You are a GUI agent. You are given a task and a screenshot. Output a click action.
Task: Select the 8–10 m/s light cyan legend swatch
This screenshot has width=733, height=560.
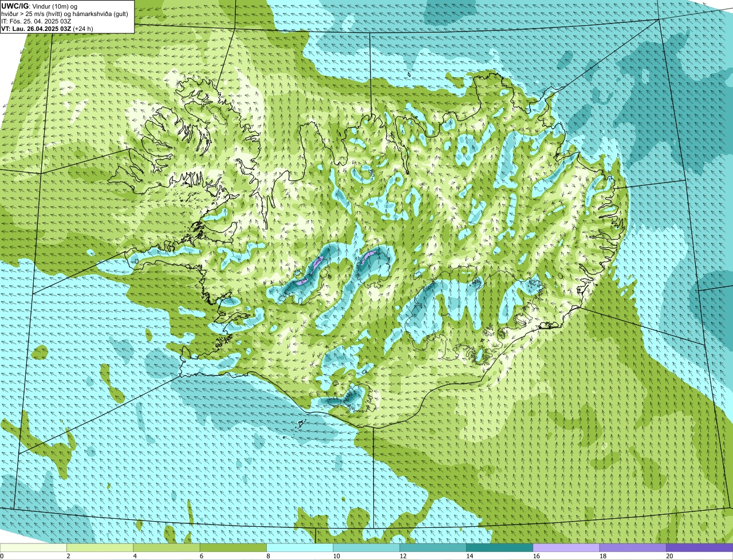[x=299, y=547]
